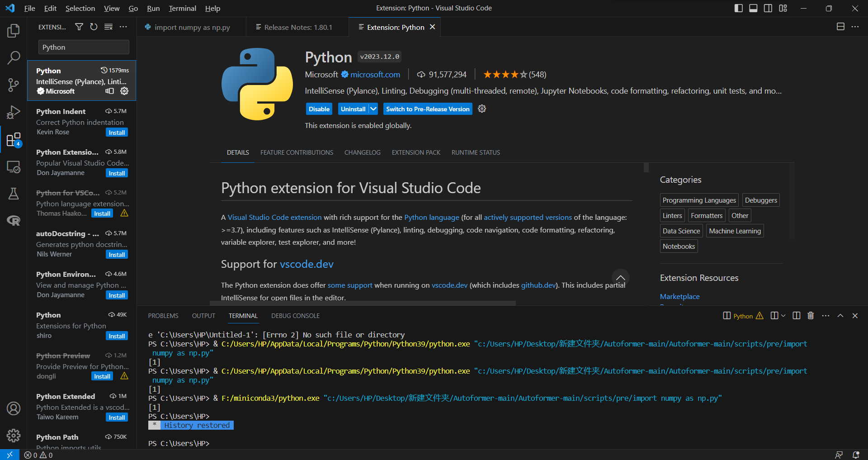Open the Search view in activity bar
The image size is (868, 460).
[14, 57]
